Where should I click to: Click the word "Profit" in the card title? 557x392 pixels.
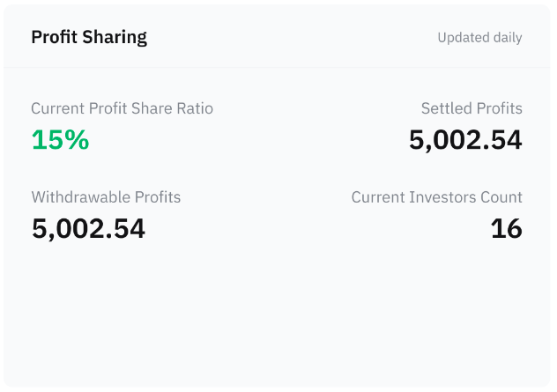54,37
